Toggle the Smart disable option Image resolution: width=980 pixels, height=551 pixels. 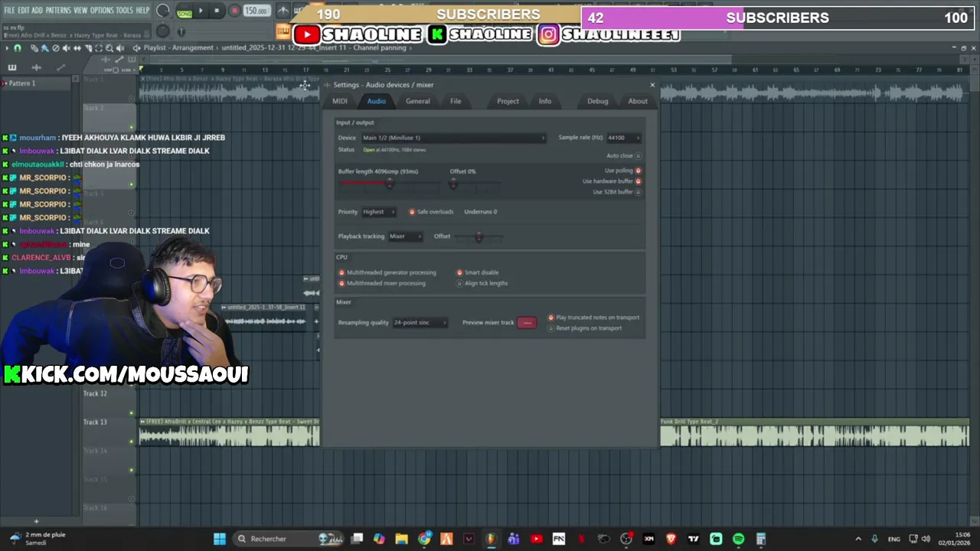459,272
